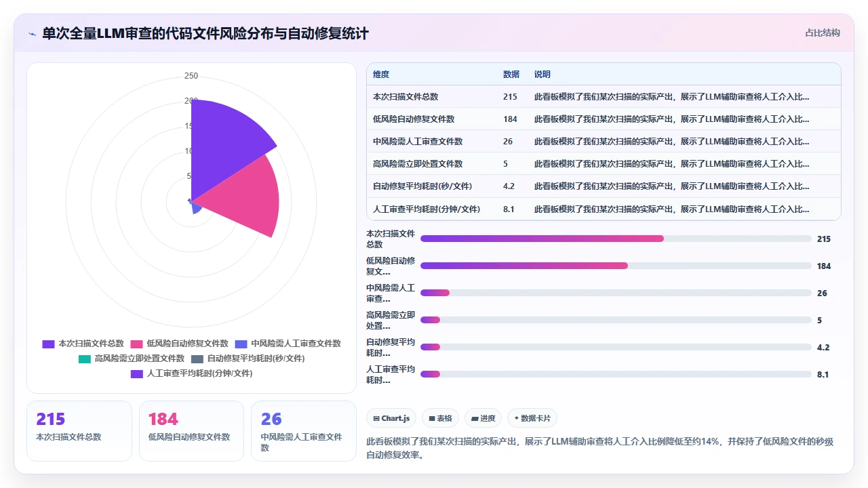
Task: Click the 人工审查平均耗时 progress bar
Action: point(616,374)
